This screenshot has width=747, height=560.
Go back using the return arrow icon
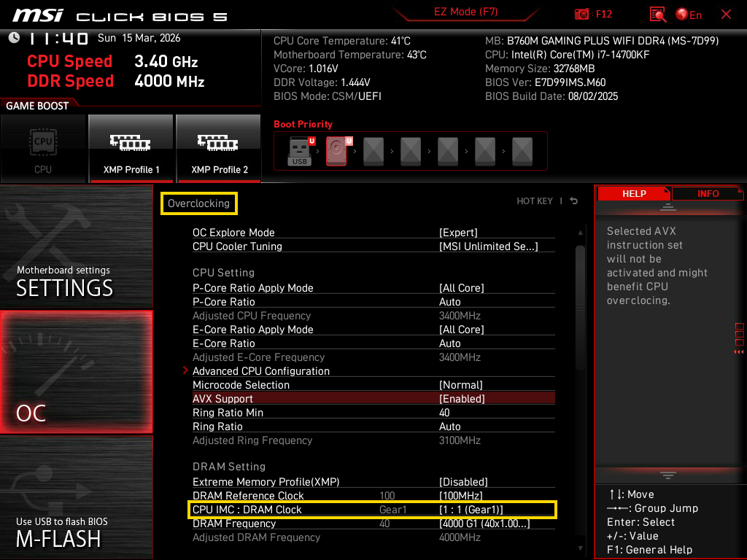574,201
